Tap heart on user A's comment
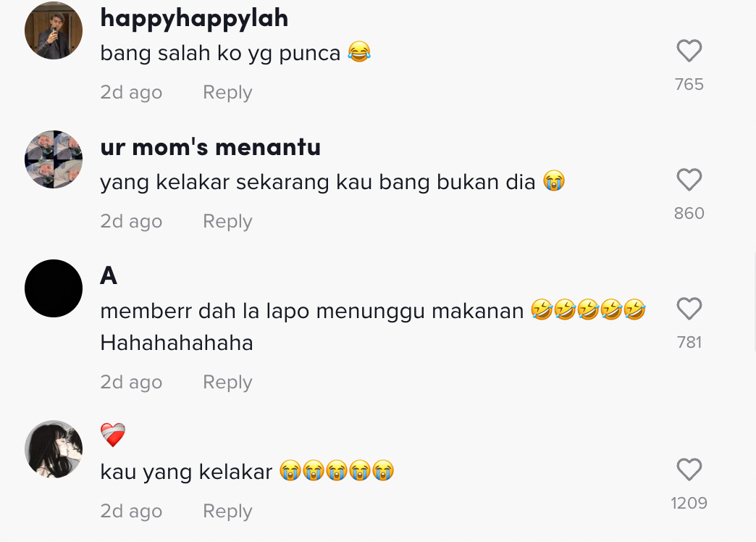 [x=689, y=309]
